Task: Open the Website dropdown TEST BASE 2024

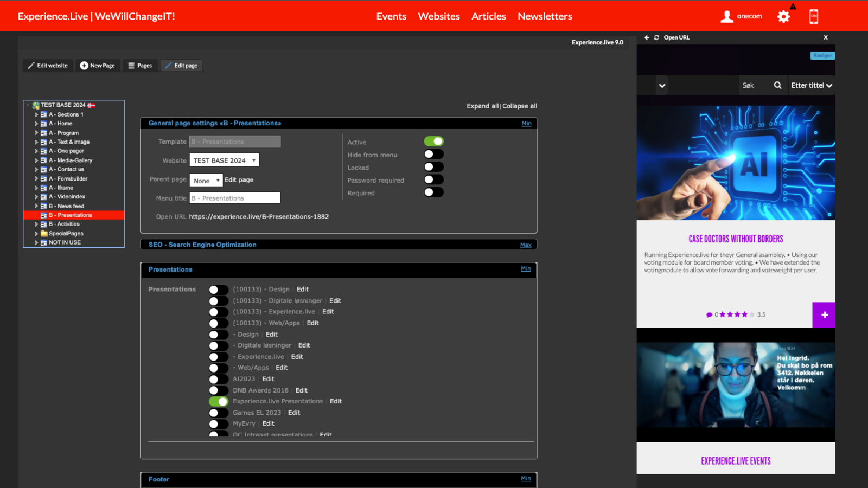Action: click(x=224, y=160)
